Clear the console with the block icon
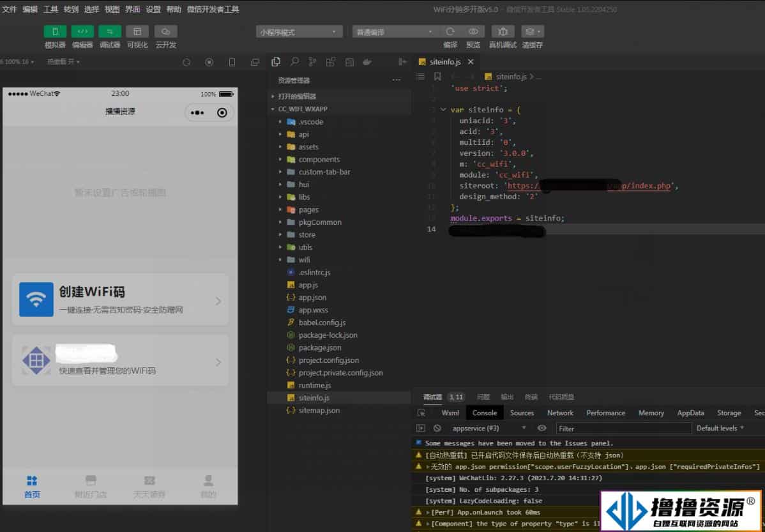Screen dimensions: 765x532 437,428
